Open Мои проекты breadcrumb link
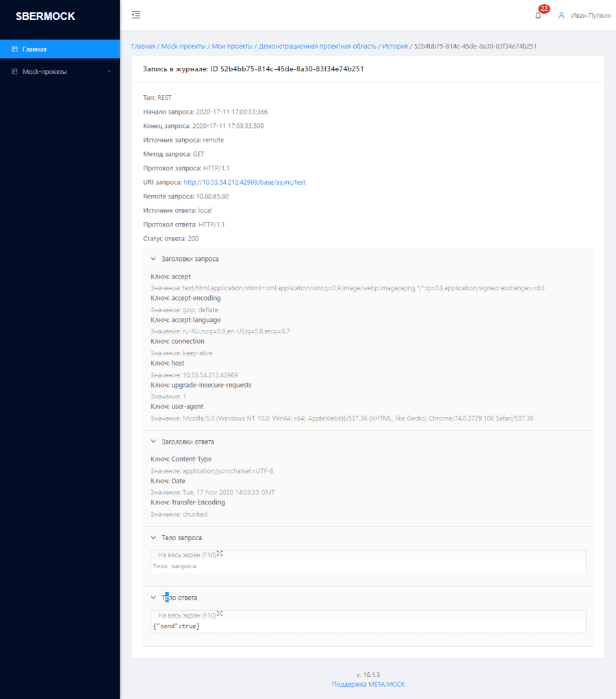The width and height of the screenshot is (616, 699). [x=232, y=46]
